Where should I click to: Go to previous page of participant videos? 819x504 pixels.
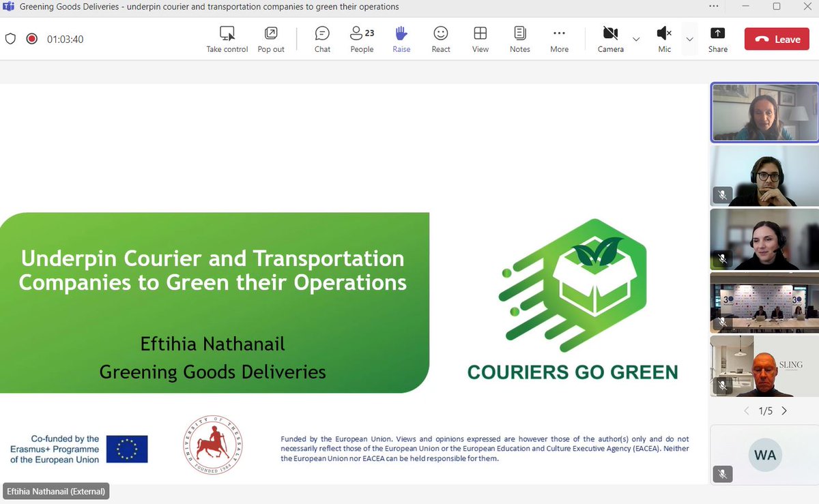(x=746, y=411)
